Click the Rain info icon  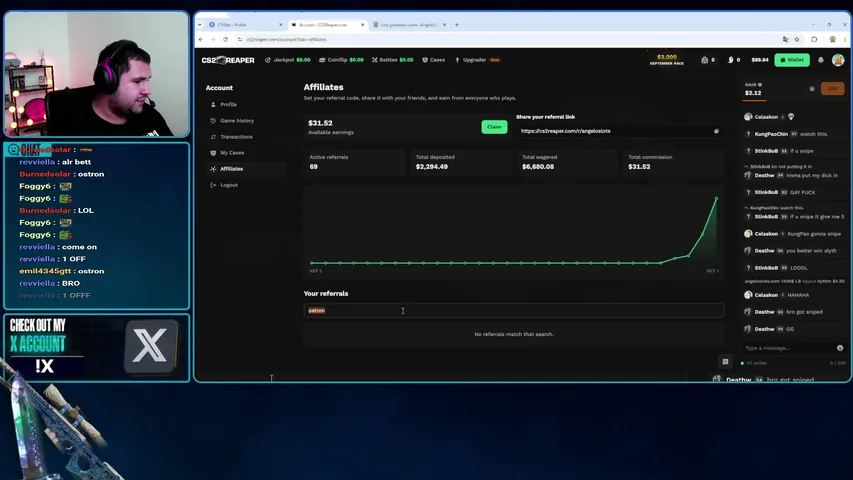760,85
